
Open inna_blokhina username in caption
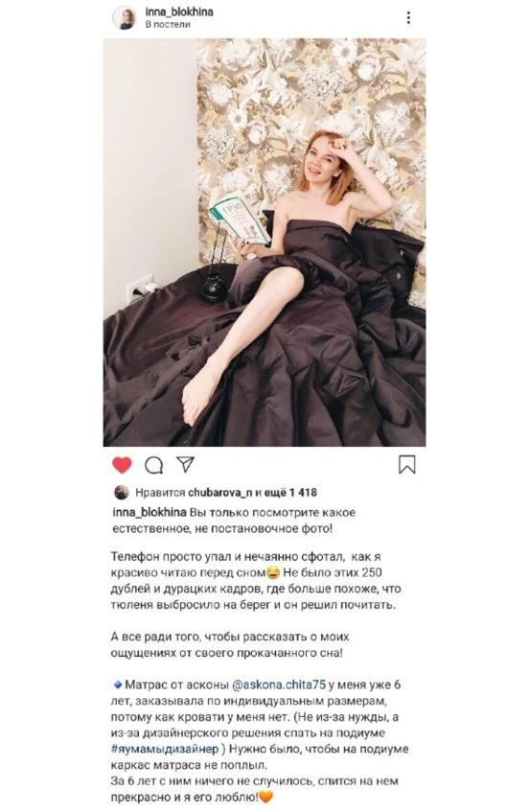[150, 513]
